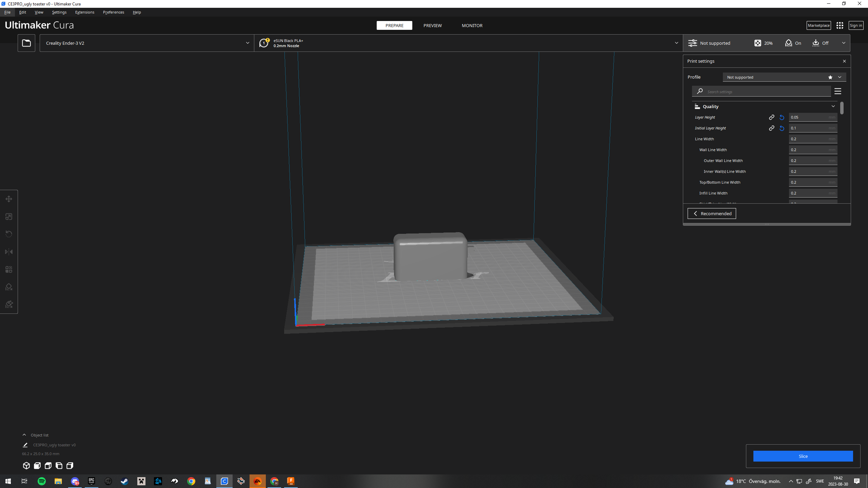Screen dimensions: 868x488
Task: Switch to top view cube icon
Action: coord(48,466)
